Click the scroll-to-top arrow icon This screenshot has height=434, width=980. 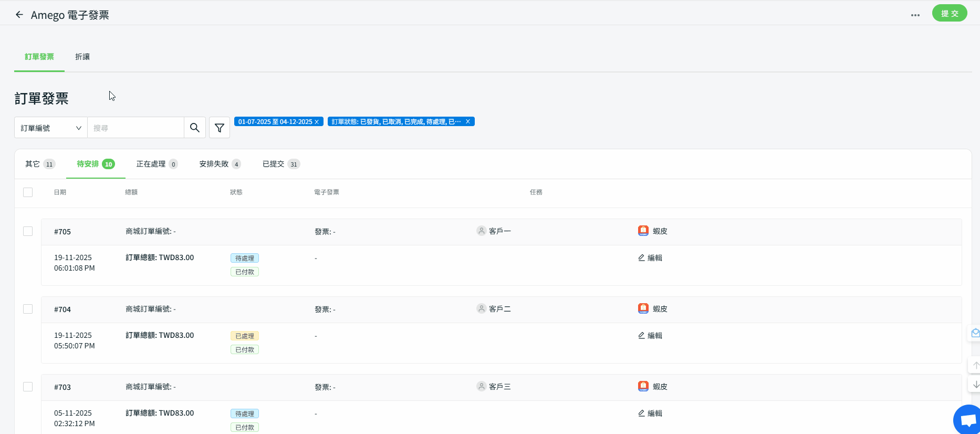click(975, 365)
